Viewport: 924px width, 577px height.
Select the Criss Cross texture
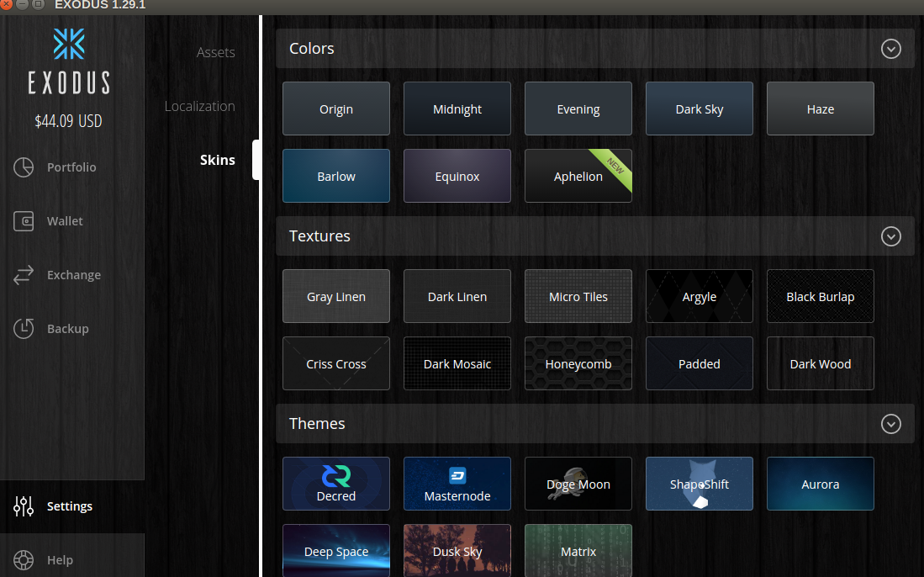(336, 363)
